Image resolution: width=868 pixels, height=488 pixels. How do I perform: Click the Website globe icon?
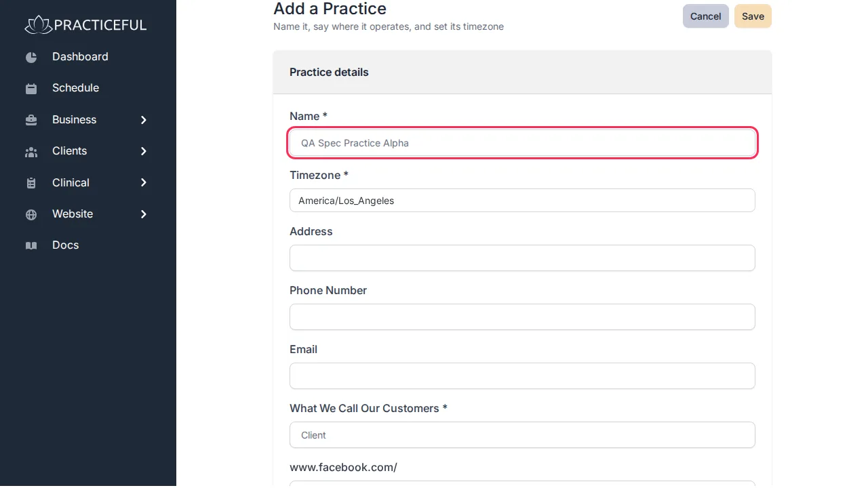pyautogui.click(x=31, y=214)
